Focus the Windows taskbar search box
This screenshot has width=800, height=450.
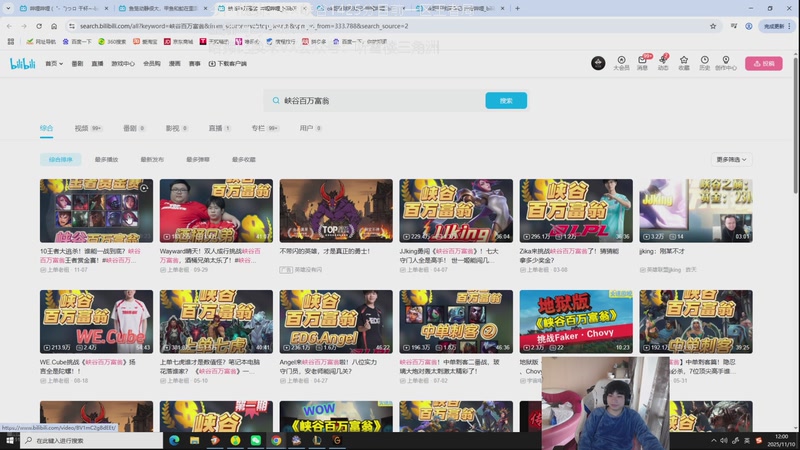coord(92,440)
